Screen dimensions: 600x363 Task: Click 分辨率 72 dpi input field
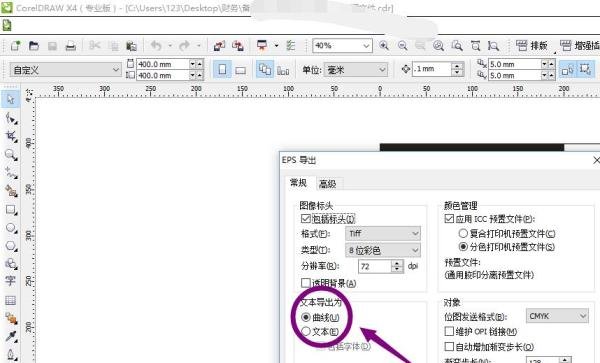(375, 266)
